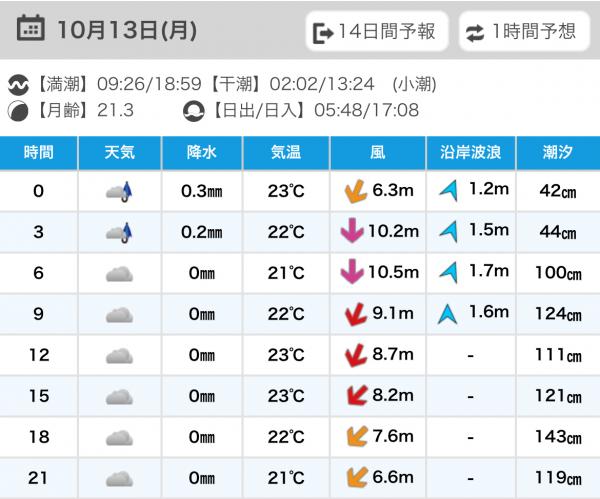Click the 天気 column header
Viewport: 600px width, 499px height.
[119, 153]
